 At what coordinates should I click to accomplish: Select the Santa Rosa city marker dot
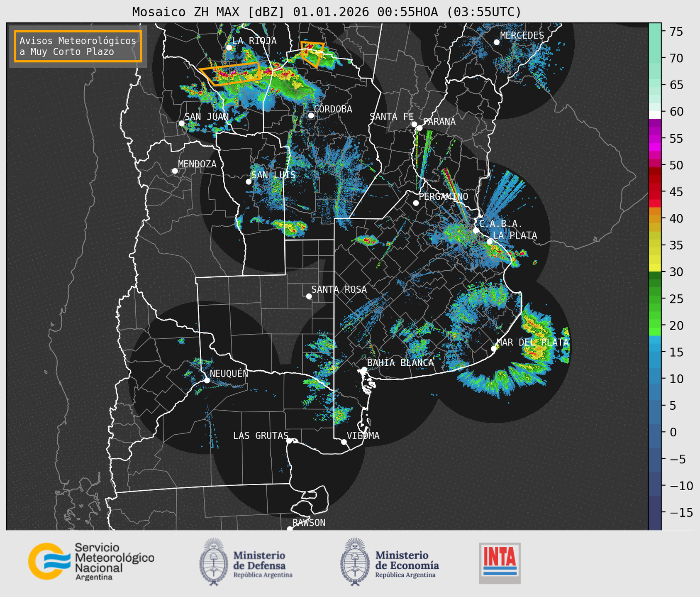point(309,296)
